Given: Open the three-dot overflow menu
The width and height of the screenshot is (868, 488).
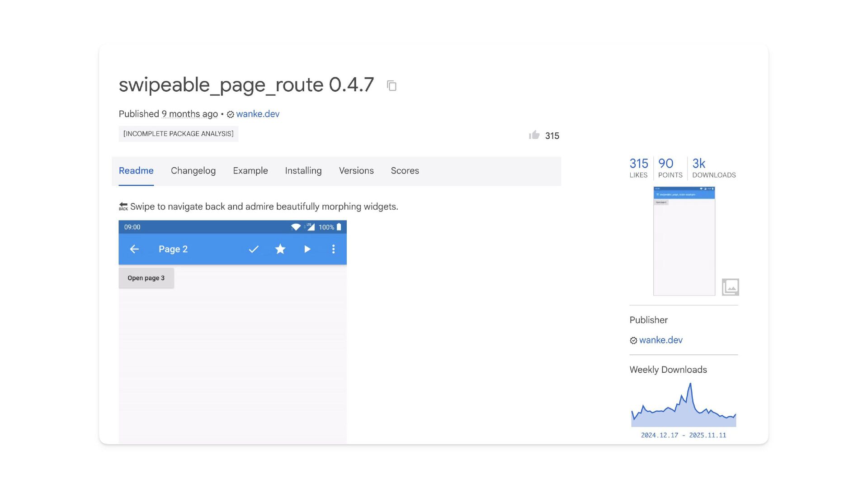Looking at the screenshot, I should coord(333,249).
